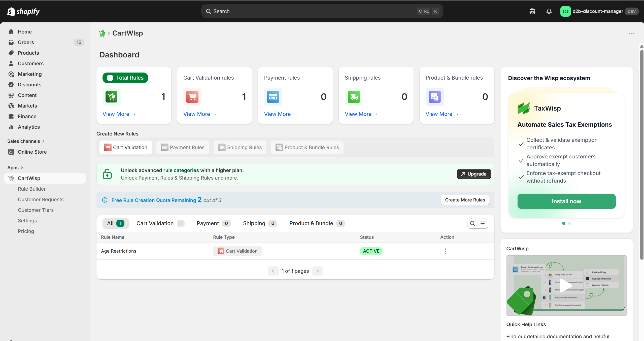Go to the next rules page
644x341 pixels.
317,271
